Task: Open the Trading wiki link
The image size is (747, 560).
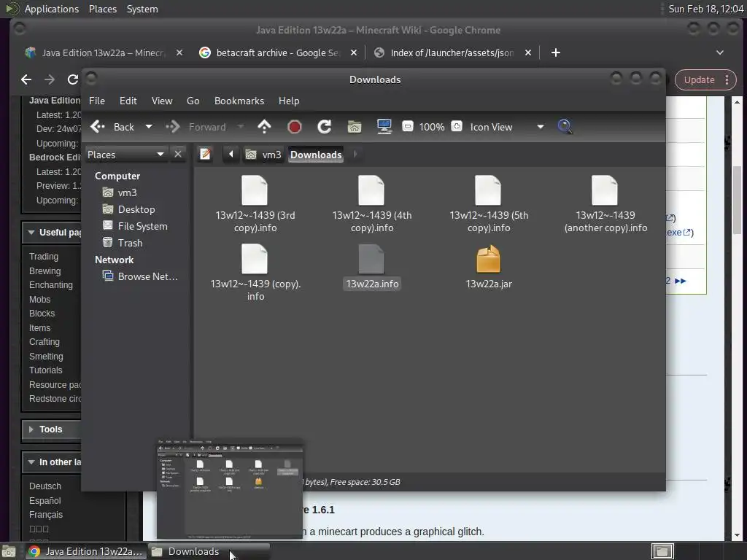Action: point(44,257)
